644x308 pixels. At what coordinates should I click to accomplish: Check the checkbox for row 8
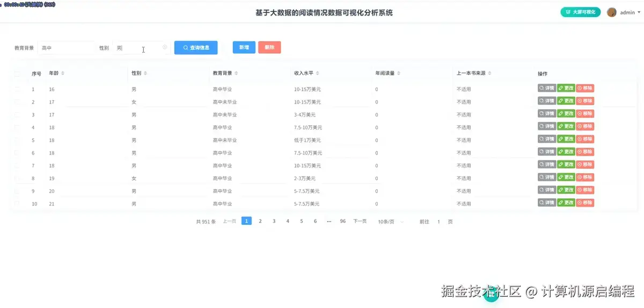coord(17,178)
